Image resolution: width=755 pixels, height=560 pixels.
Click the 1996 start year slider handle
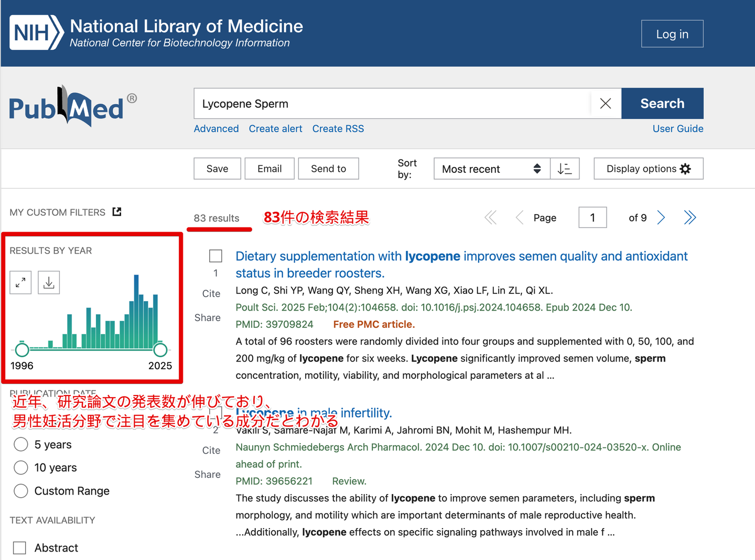(x=22, y=349)
